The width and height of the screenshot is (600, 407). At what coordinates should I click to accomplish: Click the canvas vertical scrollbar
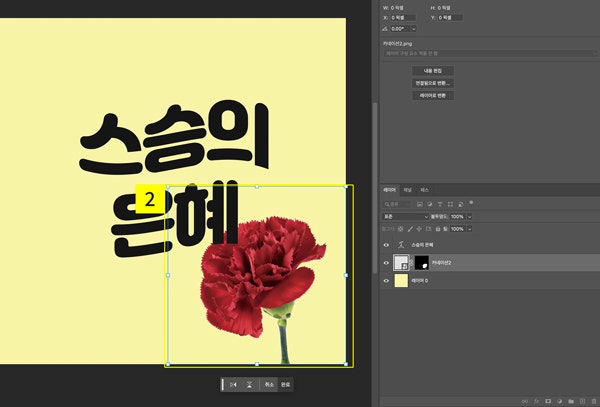375,187
